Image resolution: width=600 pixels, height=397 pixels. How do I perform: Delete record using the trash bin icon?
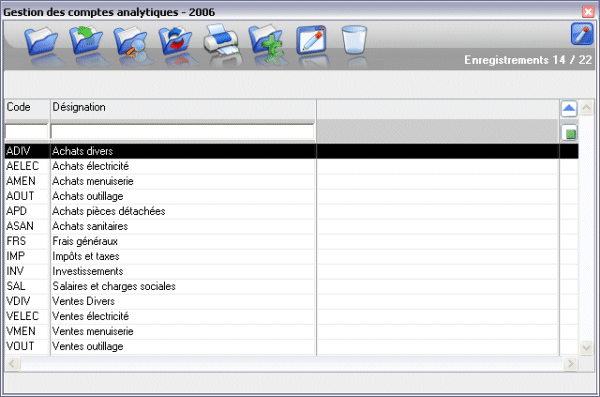point(354,39)
